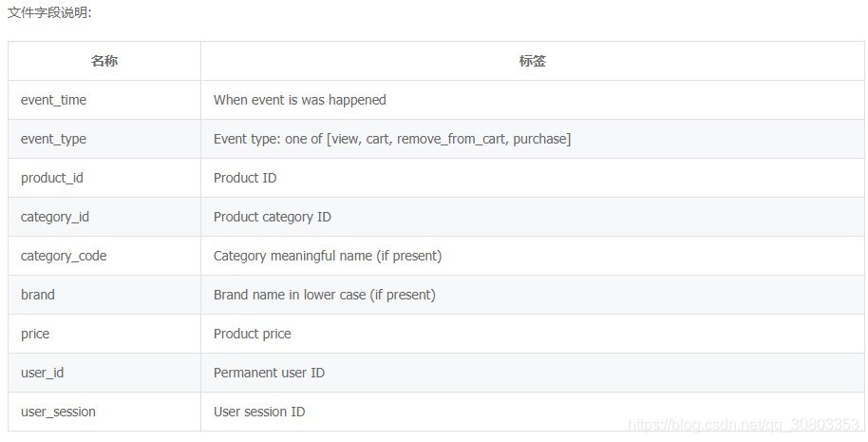The height and width of the screenshot is (442, 868).
Task: Click the 名称 column header
Action: coord(104,61)
